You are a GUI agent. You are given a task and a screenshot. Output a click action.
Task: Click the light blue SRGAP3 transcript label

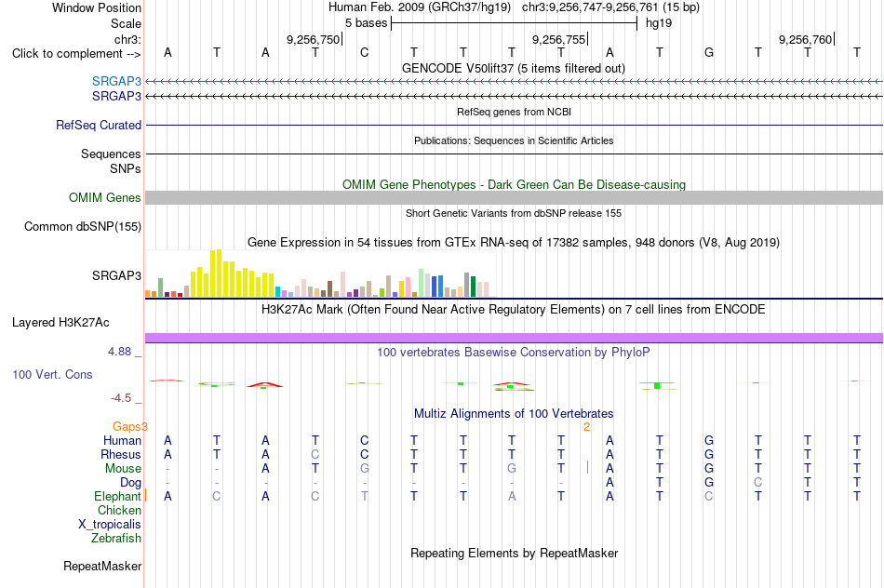(x=116, y=81)
